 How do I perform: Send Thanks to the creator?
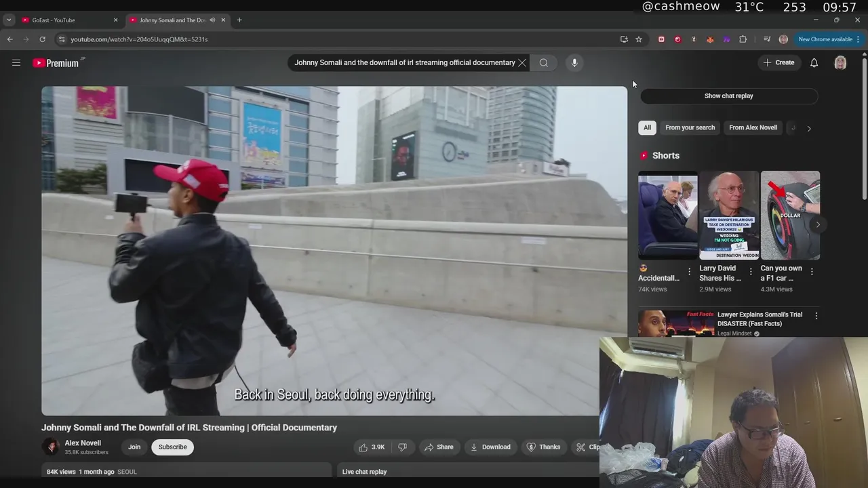(544, 447)
